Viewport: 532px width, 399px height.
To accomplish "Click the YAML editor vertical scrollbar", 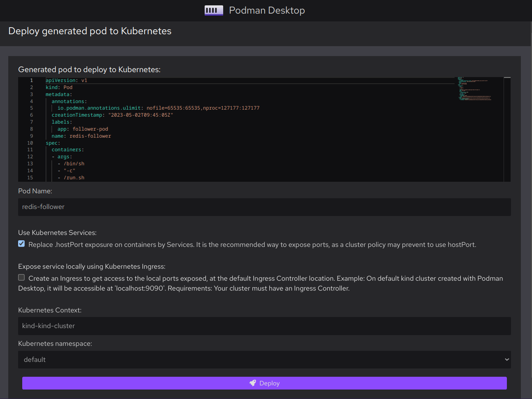I will click(x=507, y=129).
